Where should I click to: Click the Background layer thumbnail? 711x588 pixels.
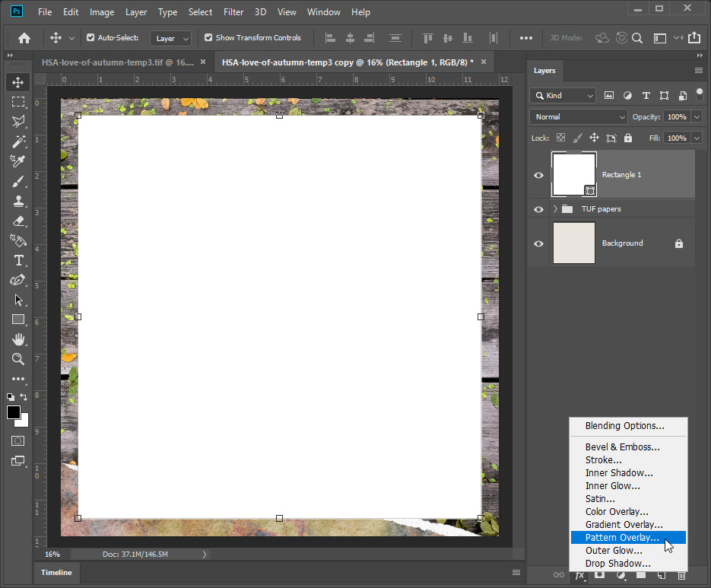tap(573, 243)
